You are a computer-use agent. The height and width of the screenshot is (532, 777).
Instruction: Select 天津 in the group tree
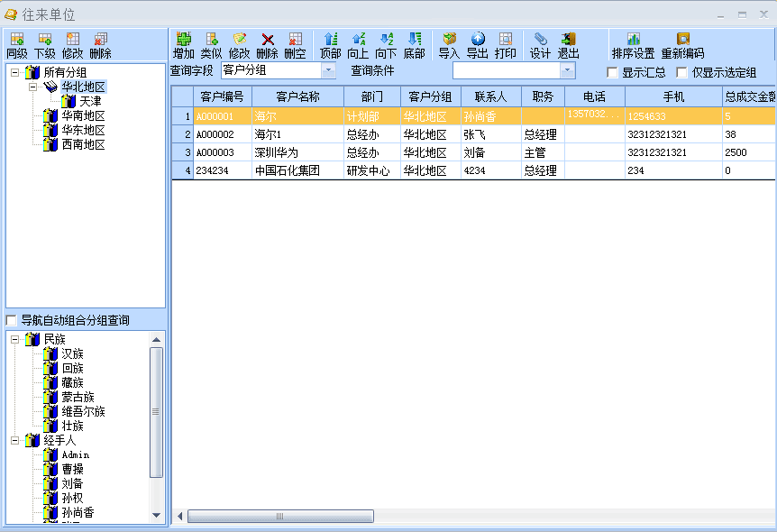[90, 101]
